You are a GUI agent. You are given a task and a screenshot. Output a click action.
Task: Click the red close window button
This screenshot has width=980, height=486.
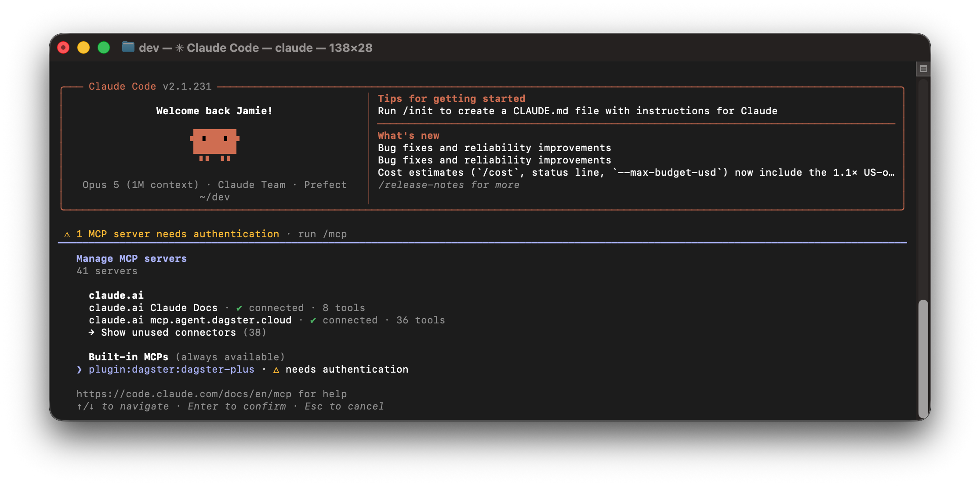(64, 47)
